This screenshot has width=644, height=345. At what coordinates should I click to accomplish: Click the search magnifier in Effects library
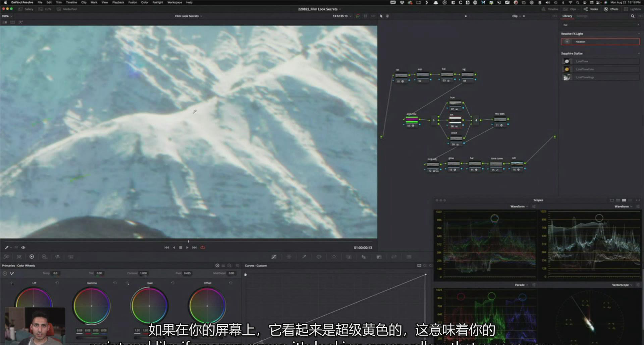pos(633,16)
